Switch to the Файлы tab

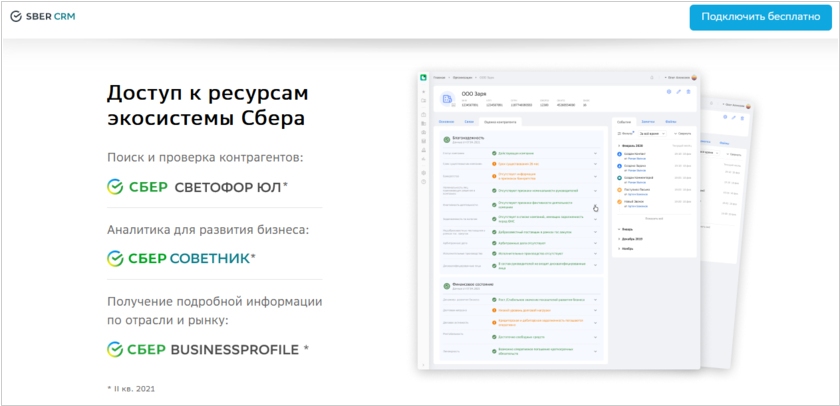pyautogui.click(x=670, y=122)
